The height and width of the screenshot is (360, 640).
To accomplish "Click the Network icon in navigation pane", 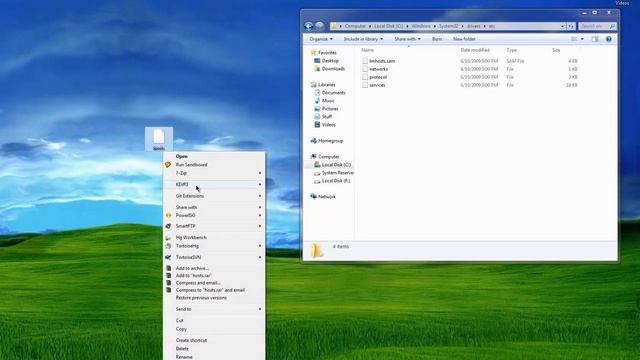I will pyautogui.click(x=313, y=196).
